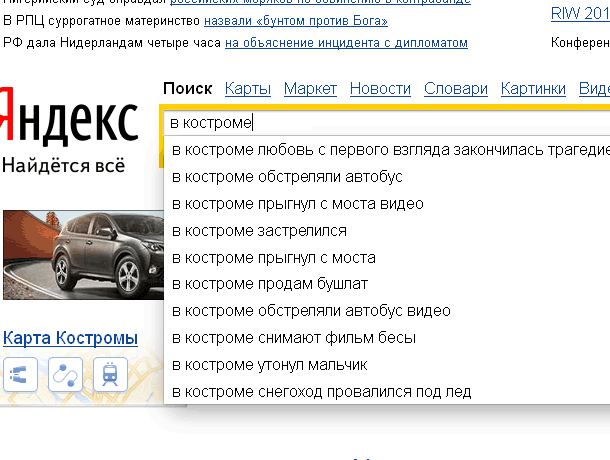Choose suggestion 'в костроме обстреляли автобус видео'

click(x=387, y=311)
